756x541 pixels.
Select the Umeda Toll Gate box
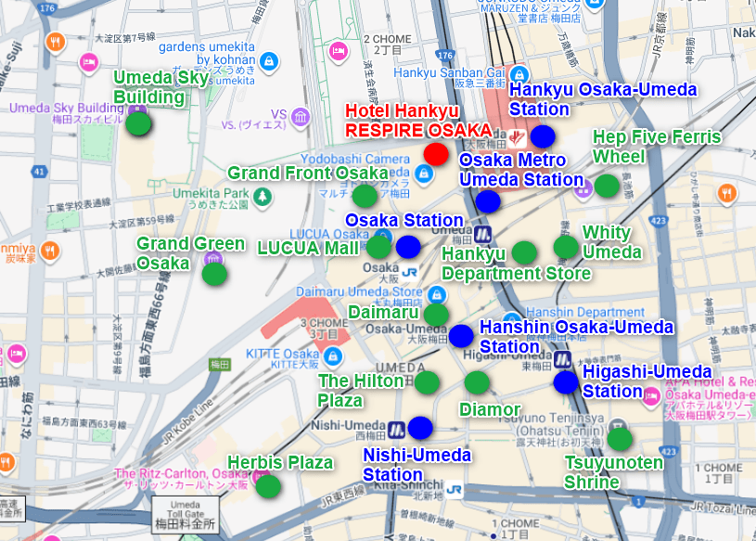point(186,515)
